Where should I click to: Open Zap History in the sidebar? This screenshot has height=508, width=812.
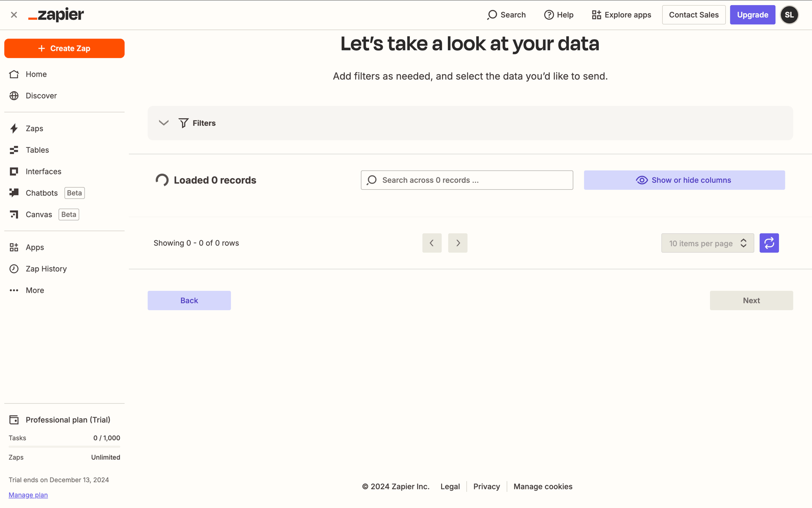click(x=64, y=269)
